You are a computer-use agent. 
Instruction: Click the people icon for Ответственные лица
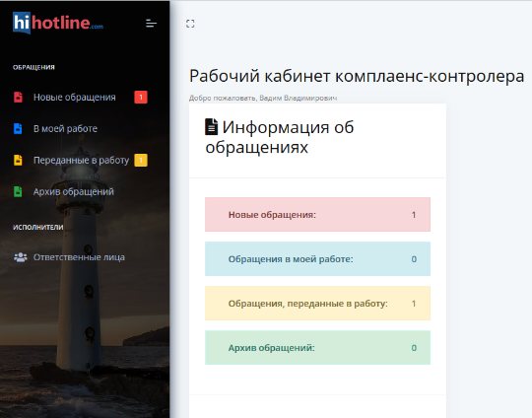(x=21, y=257)
